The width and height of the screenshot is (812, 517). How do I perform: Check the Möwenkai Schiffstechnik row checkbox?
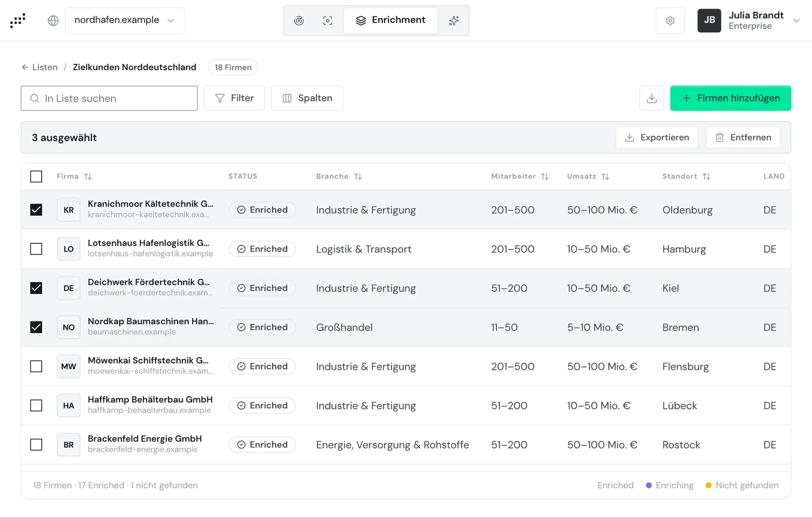(x=36, y=366)
